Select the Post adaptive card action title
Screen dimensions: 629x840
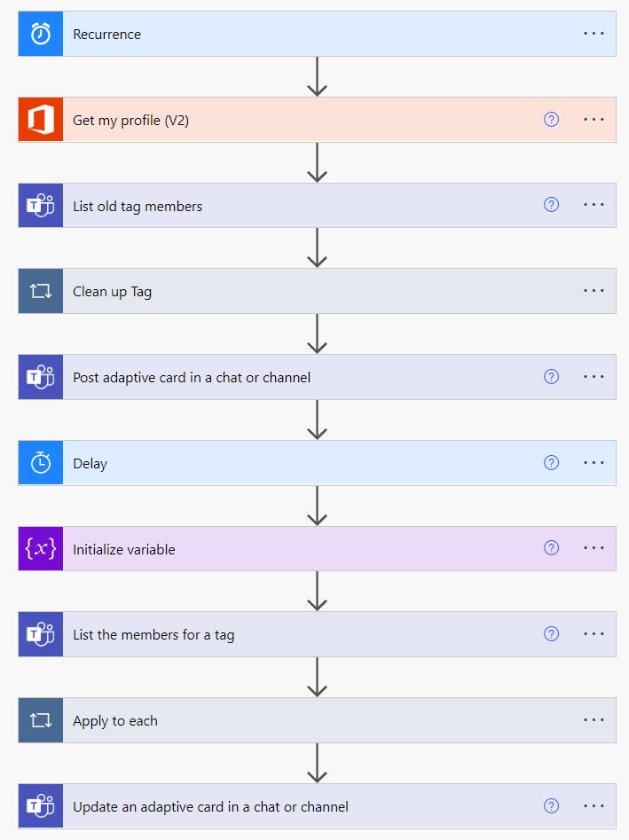pyautogui.click(x=191, y=376)
